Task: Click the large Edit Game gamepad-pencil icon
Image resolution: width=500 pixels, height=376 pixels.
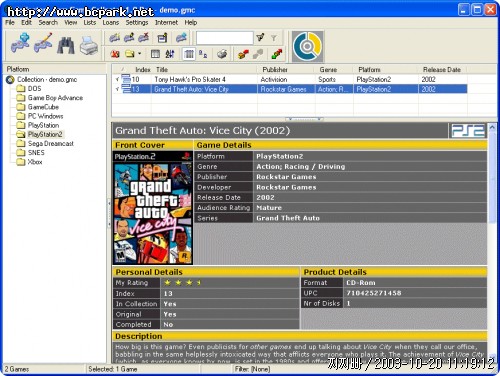Action: pyautogui.click(x=43, y=44)
